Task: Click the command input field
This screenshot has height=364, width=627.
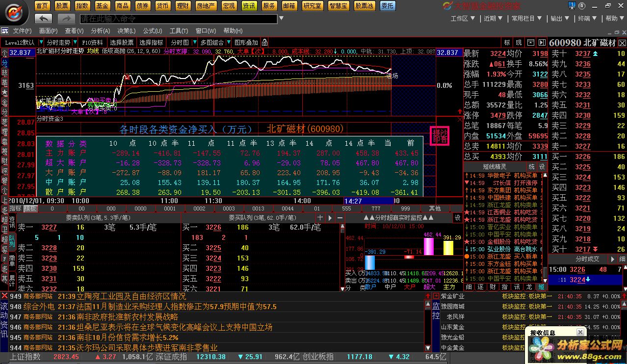Action: (x=178, y=19)
